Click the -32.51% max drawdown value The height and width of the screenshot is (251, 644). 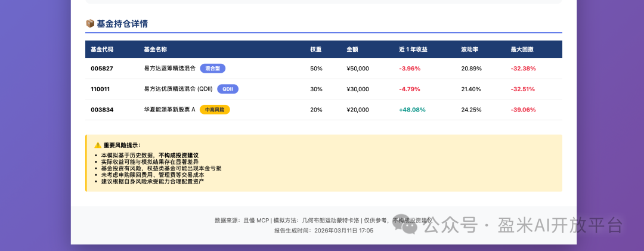pyautogui.click(x=523, y=89)
